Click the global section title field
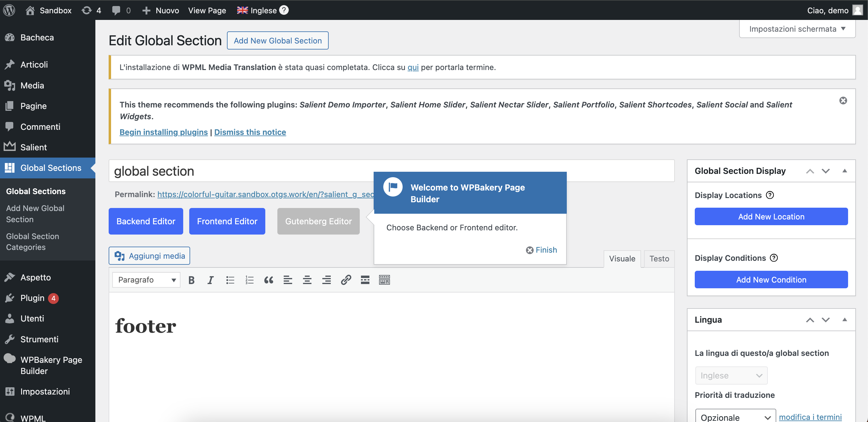Image resolution: width=868 pixels, height=422 pixels. tap(391, 171)
